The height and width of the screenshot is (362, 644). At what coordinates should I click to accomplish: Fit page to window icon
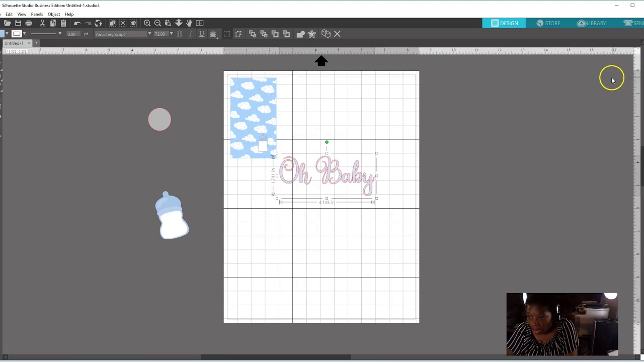(x=200, y=23)
